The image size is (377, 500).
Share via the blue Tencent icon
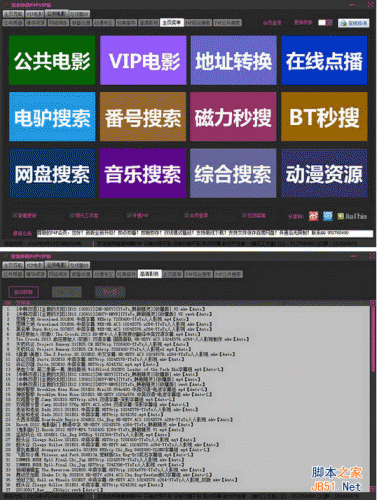click(x=328, y=216)
